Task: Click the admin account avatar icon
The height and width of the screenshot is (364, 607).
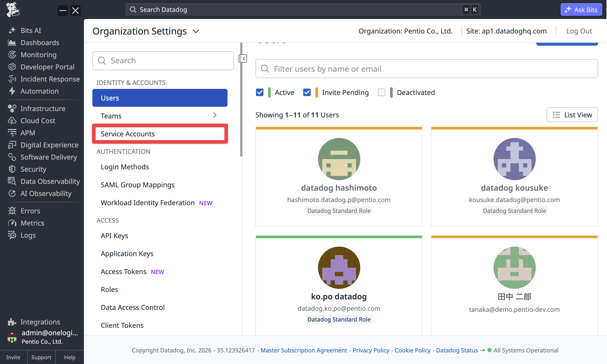Action: click(x=12, y=337)
